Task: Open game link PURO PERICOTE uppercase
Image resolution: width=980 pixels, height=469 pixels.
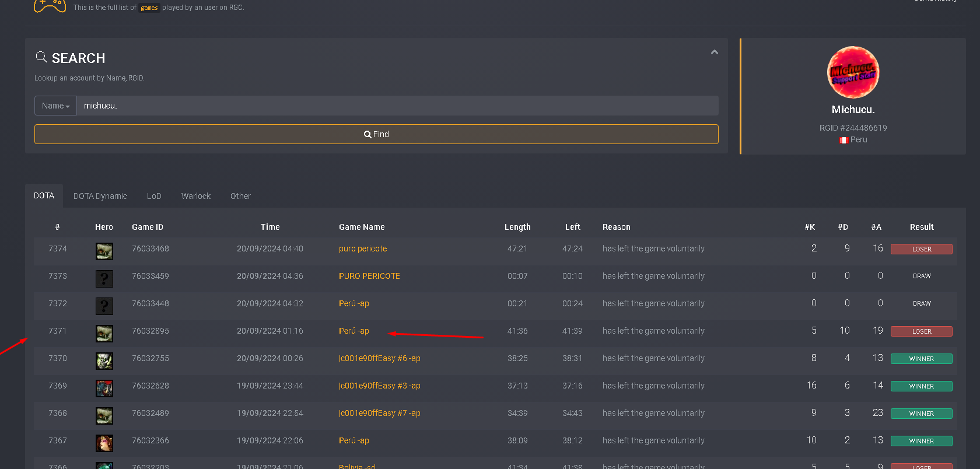Action: 369,276
